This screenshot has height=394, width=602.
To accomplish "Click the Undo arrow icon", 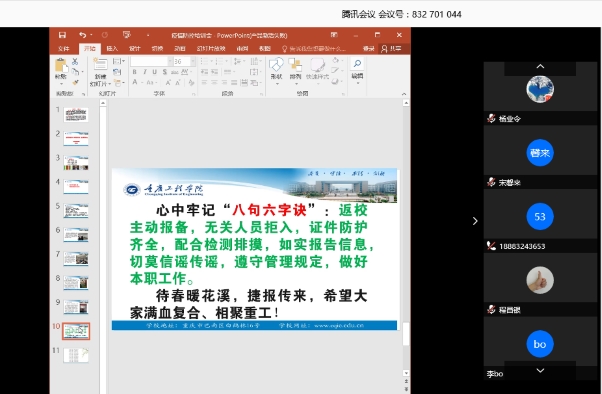I will click(83, 35).
